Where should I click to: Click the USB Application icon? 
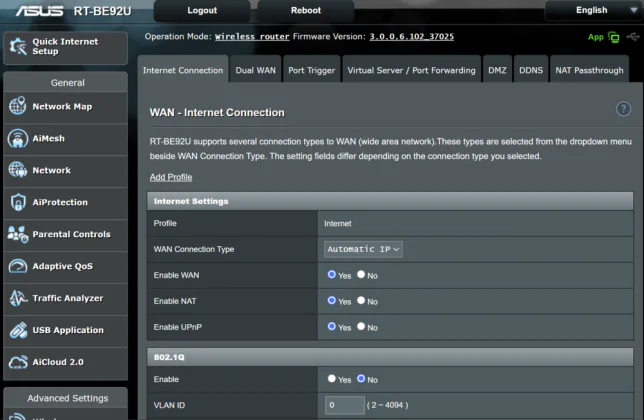18,330
